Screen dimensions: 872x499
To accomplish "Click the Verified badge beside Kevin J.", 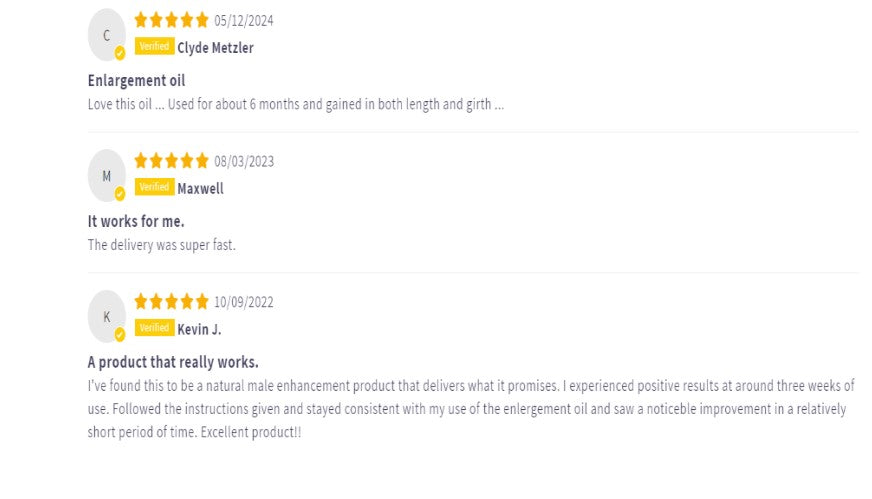I will 154,329.
